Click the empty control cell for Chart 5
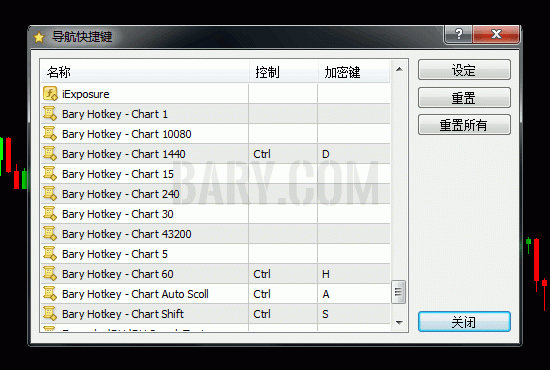This screenshot has height=370, width=550. click(283, 254)
